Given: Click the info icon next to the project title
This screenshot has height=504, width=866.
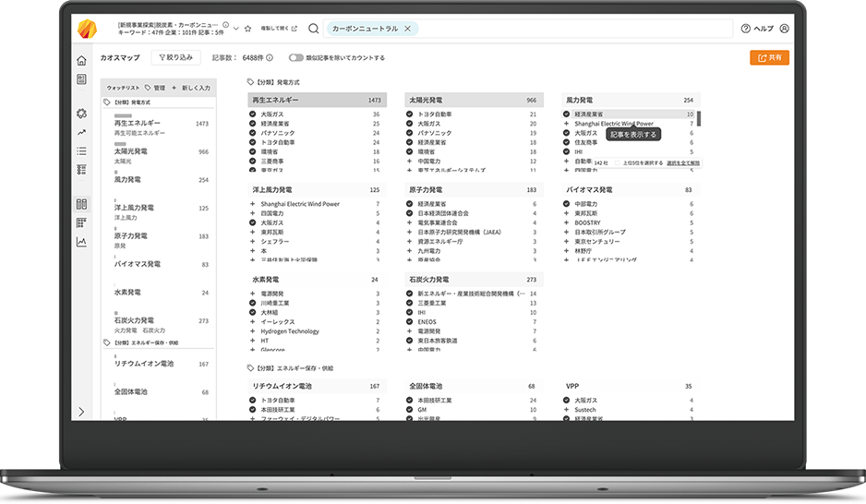Looking at the screenshot, I should [225, 25].
